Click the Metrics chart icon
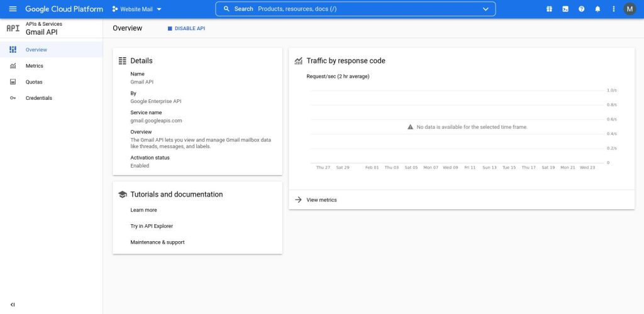This screenshot has height=314, width=644. click(x=13, y=65)
